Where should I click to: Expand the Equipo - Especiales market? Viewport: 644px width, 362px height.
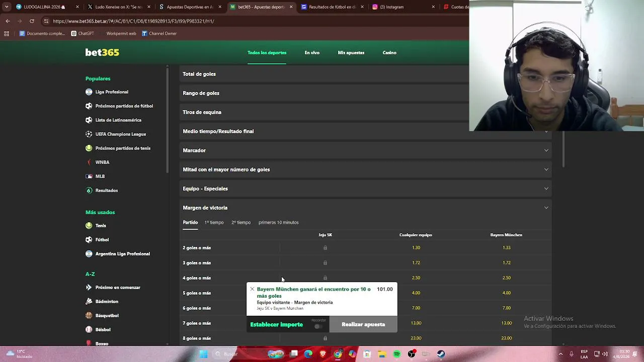[366, 189]
